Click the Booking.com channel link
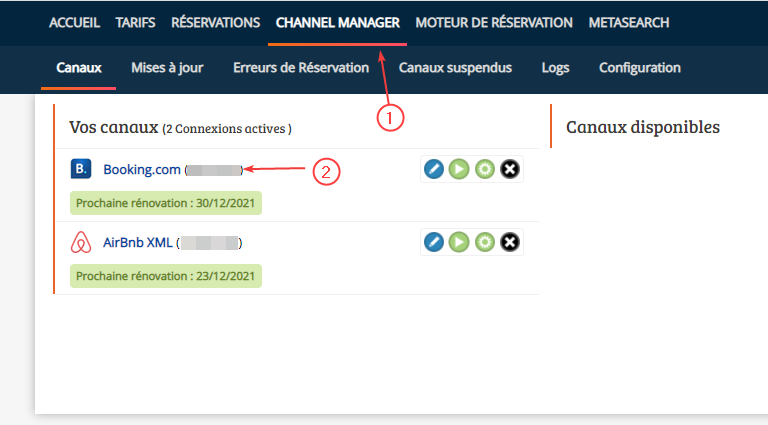The width and height of the screenshot is (768, 425). [x=142, y=170]
